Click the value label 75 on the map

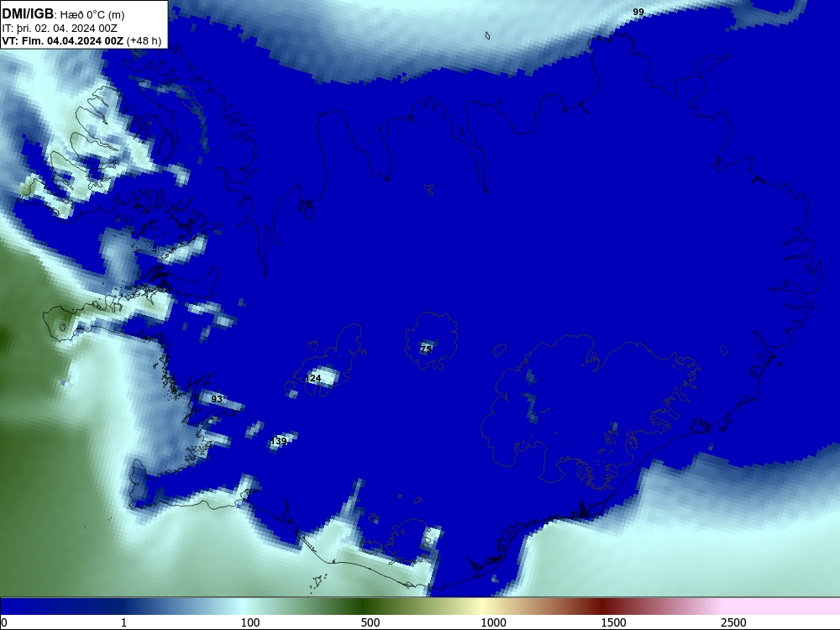[x=426, y=349]
